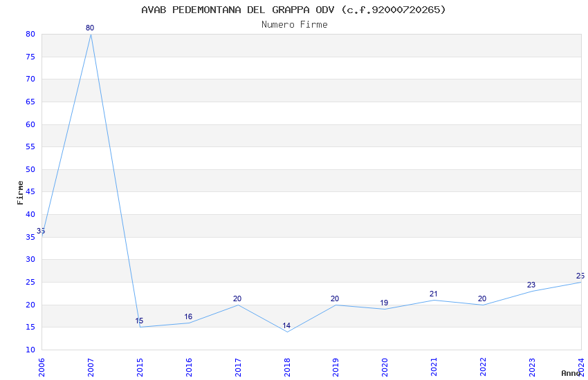
Task: Click x-axis year label 2016
Action: tap(189, 368)
